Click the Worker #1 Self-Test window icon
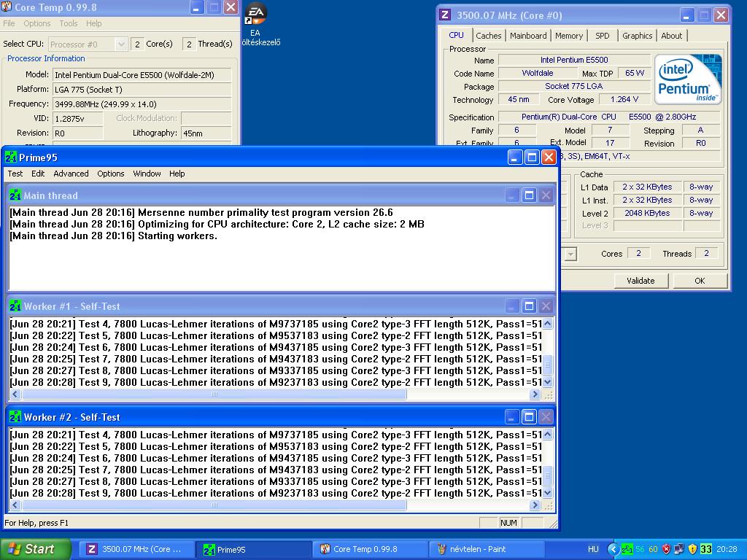 click(x=15, y=306)
